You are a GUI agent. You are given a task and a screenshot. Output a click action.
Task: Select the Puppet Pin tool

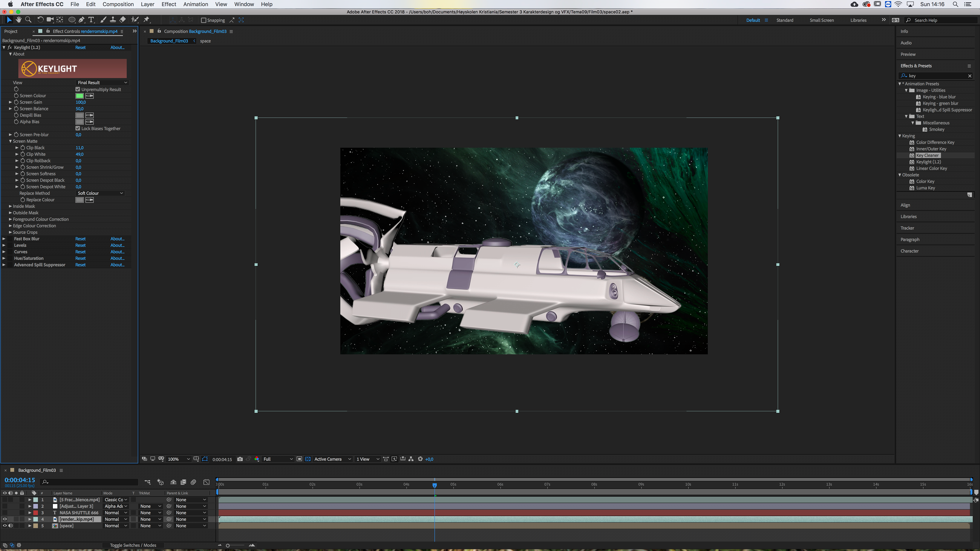(x=146, y=20)
